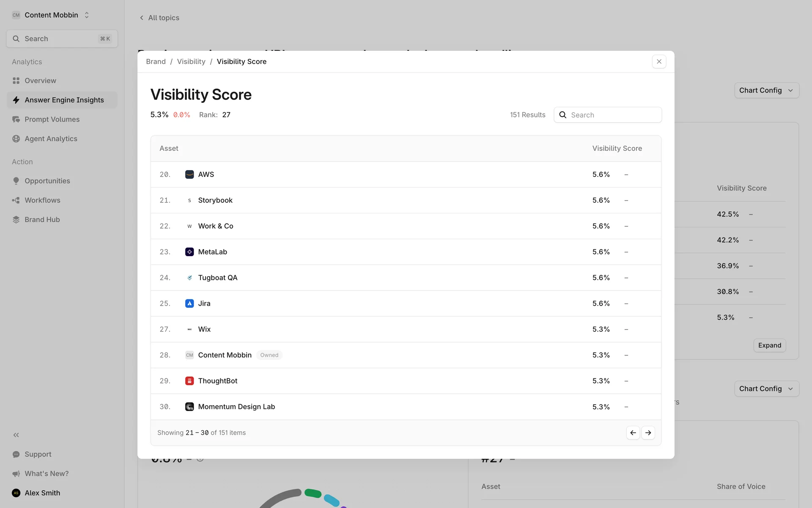The width and height of the screenshot is (812, 508).
Task: Open the top Chart Config dropdown
Action: point(766,90)
